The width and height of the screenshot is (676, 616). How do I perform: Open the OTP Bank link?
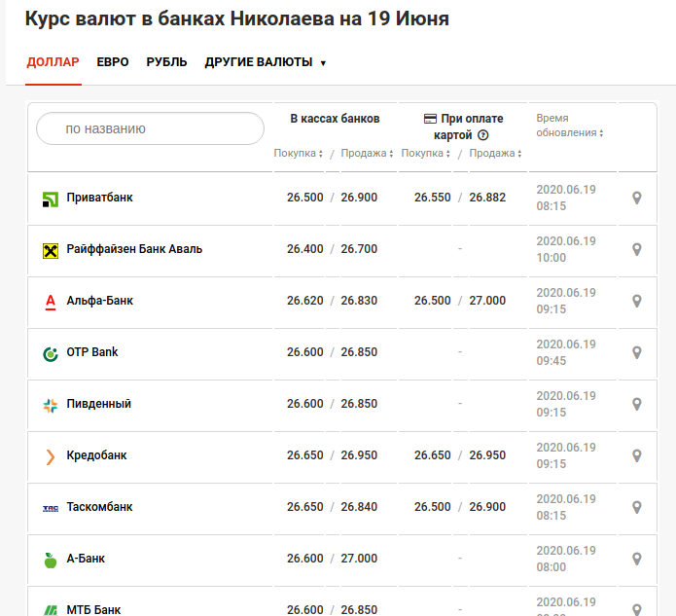tap(91, 352)
